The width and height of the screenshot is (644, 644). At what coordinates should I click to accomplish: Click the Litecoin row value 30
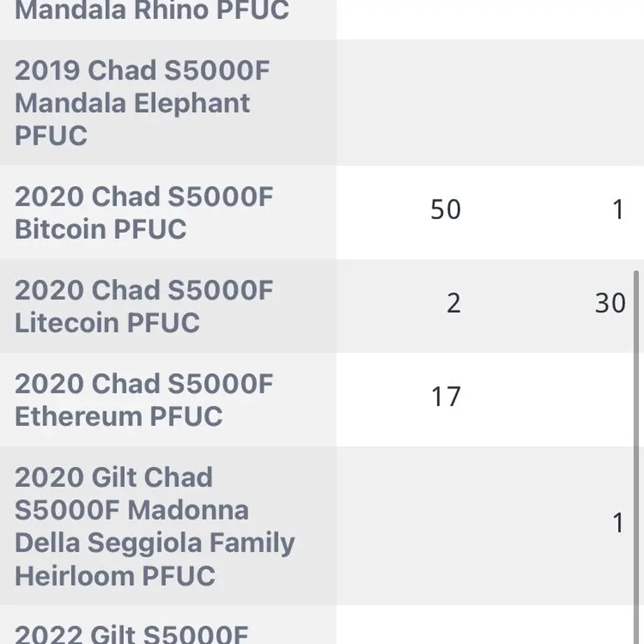[610, 303]
